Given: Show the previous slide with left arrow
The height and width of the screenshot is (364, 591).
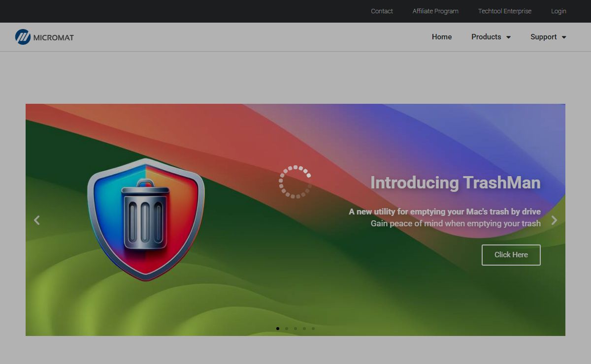Looking at the screenshot, I should point(36,220).
